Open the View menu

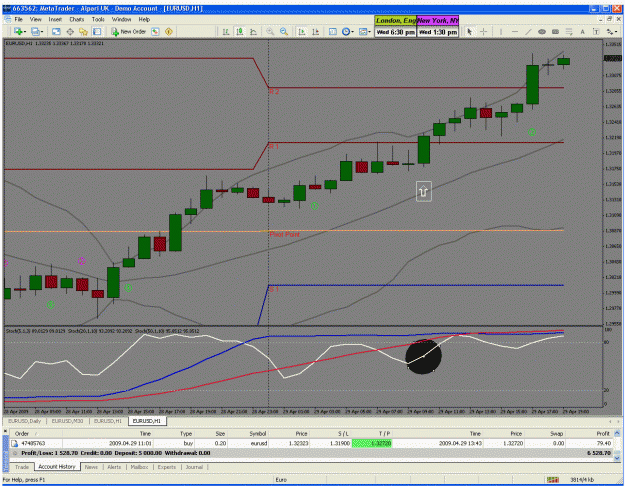pos(35,19)
